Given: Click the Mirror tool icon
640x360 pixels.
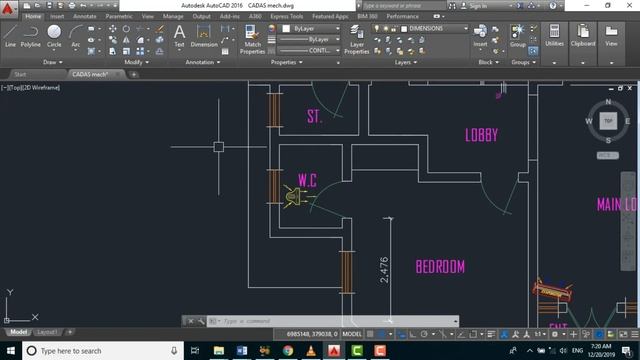Looking at the screenshot, I should tap(126, 40).
